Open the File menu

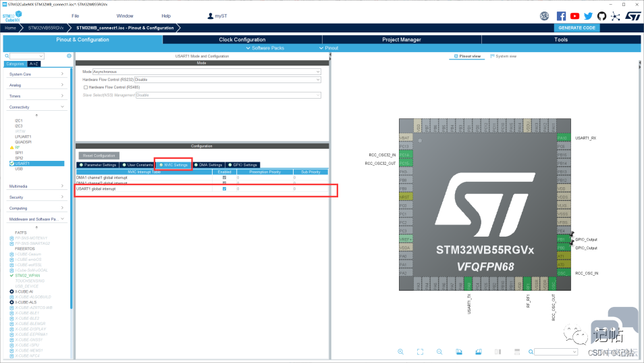pyautogui.click(x=75, y=16)
